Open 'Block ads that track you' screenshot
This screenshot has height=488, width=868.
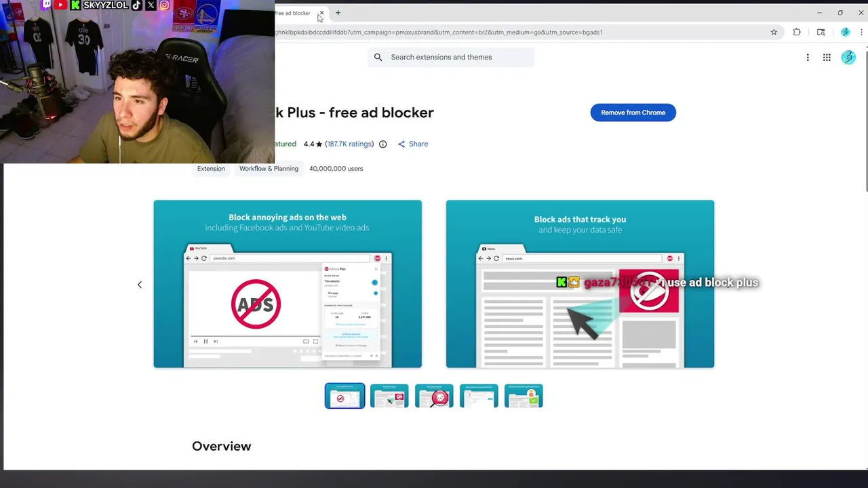(580, 284)
